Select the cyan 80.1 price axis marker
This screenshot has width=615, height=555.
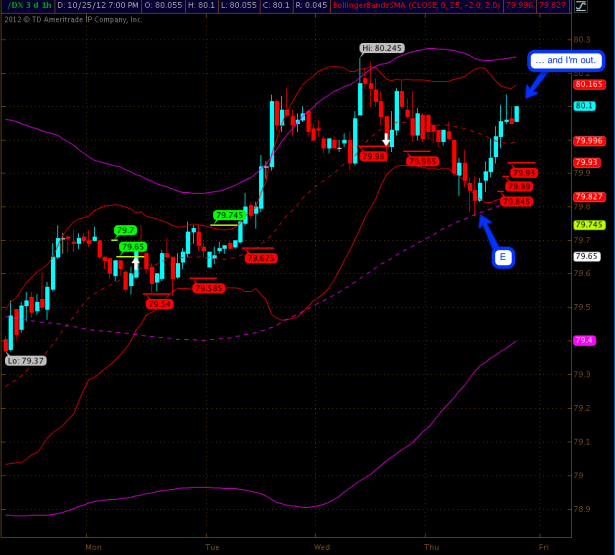585,106
